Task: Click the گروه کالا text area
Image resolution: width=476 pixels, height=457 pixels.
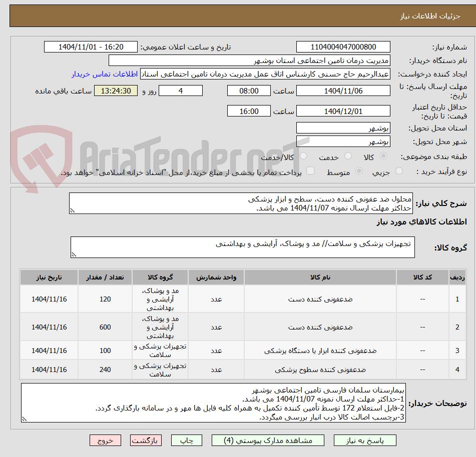Action: point(243,247)
